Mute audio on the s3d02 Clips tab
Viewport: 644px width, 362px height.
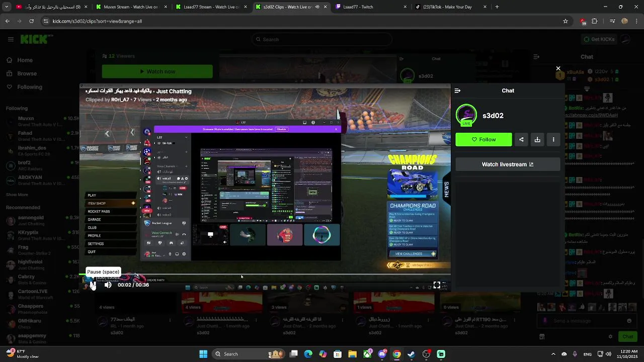coord(317,7)
